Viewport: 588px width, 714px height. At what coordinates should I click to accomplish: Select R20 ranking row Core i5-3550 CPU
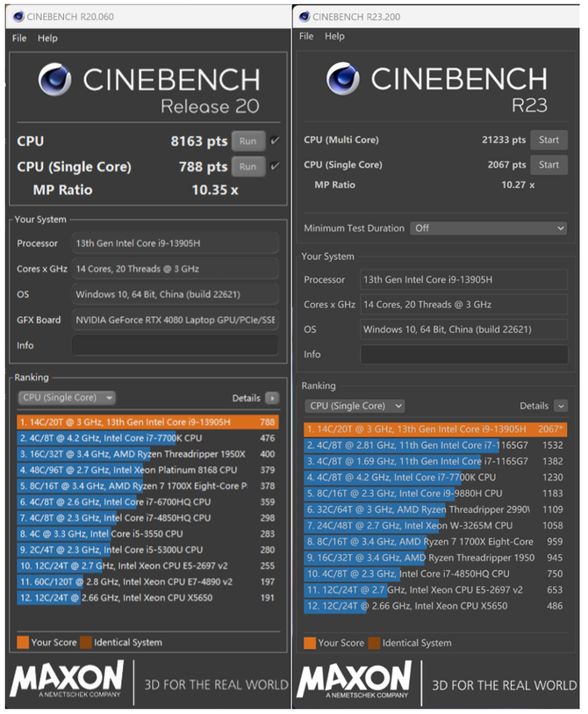148,534
